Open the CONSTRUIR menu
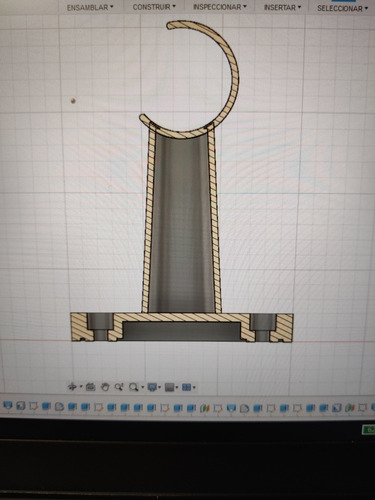The image size is (375, 500). pyautogui.click(x=154, y=7)
